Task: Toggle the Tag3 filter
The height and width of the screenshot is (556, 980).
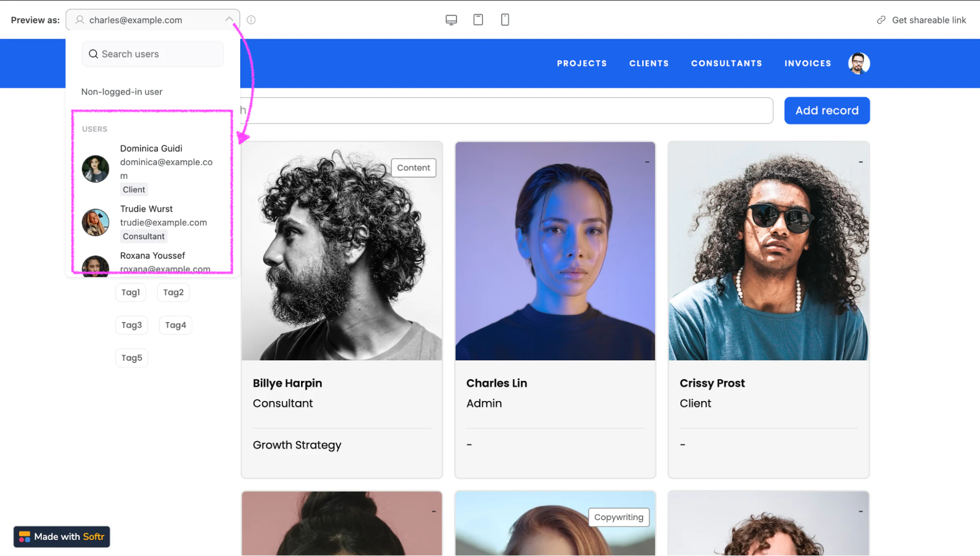Action: coord(131,325)
